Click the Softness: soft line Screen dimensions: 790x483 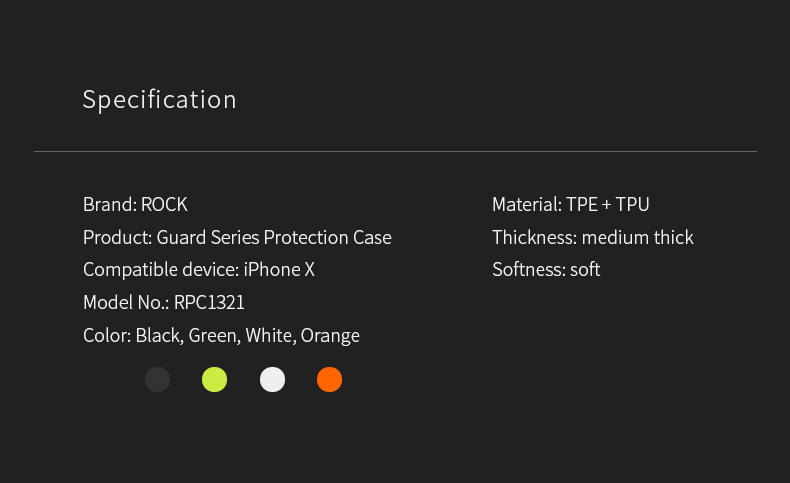point(546,269)
